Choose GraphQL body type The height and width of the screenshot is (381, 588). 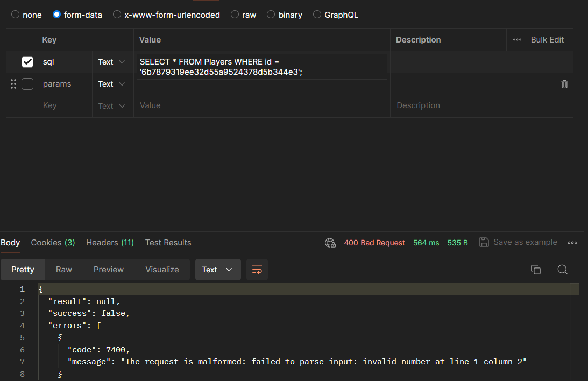(x=317, y=15)
